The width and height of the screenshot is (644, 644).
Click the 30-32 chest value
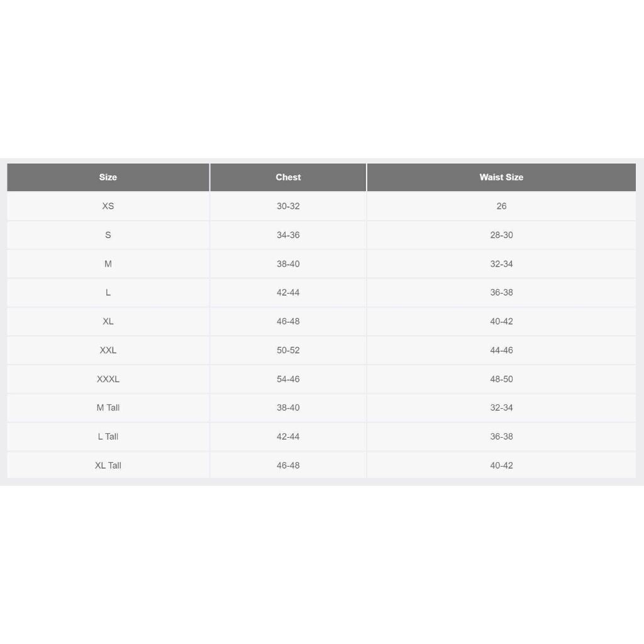288,206
